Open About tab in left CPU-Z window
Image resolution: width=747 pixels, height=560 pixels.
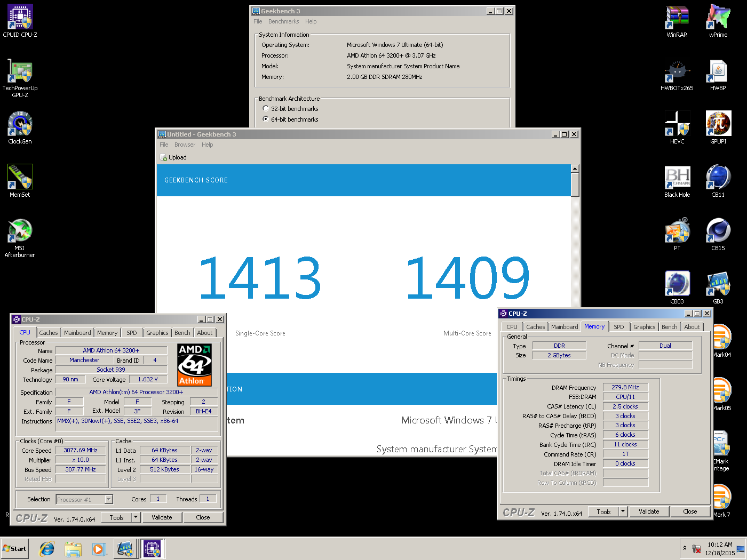[x=205, y=333]
